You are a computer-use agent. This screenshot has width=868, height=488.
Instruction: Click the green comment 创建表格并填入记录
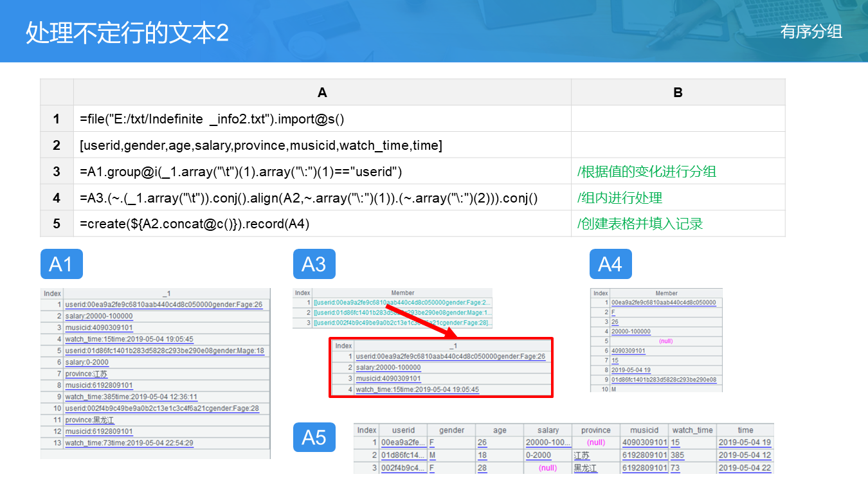[640, 224]
